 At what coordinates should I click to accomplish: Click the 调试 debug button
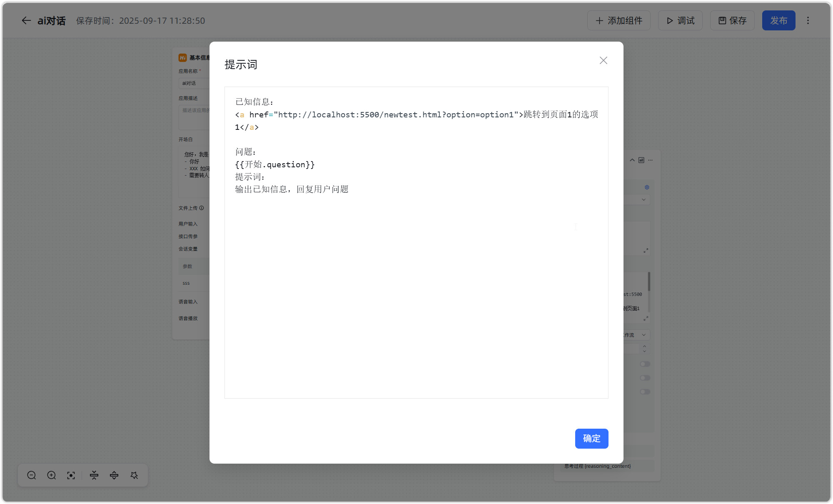680,20
